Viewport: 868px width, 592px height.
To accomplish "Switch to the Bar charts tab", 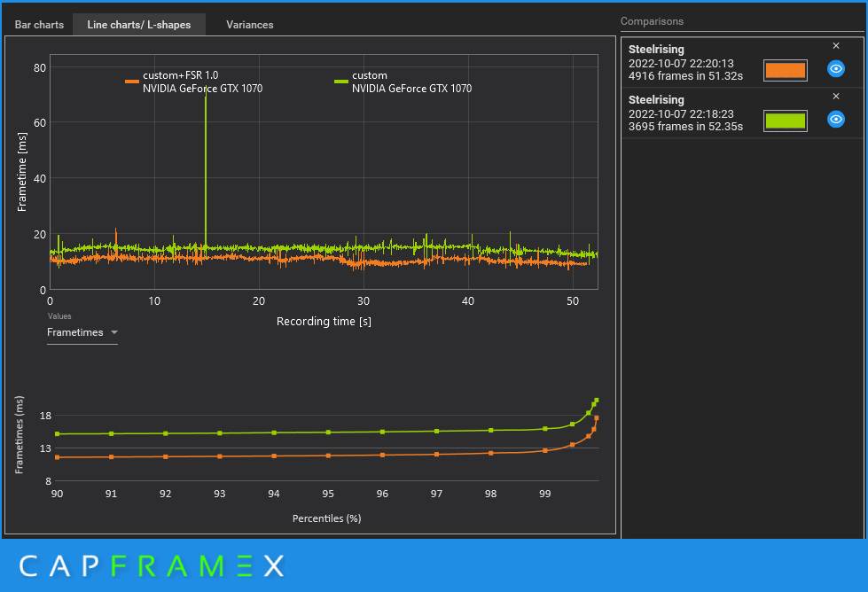I will pos(39,25).
